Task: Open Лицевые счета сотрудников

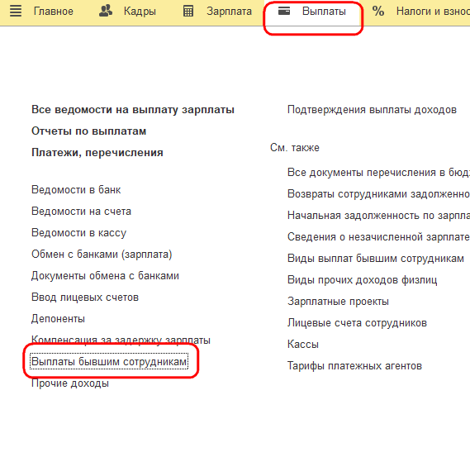Action: pyautogui.click(x=357, y=323)
